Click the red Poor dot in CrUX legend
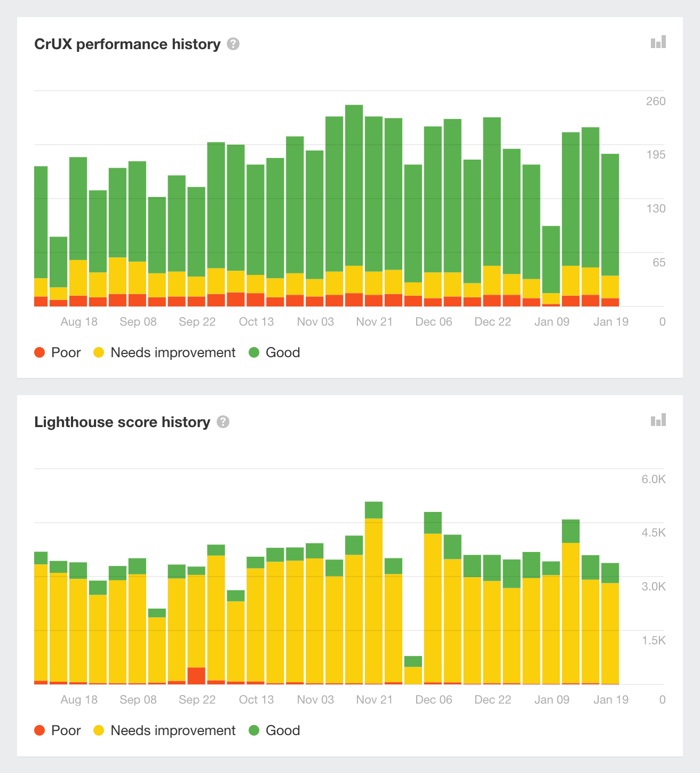Viewport: 700px width, 773px height. tap(39, 352)
